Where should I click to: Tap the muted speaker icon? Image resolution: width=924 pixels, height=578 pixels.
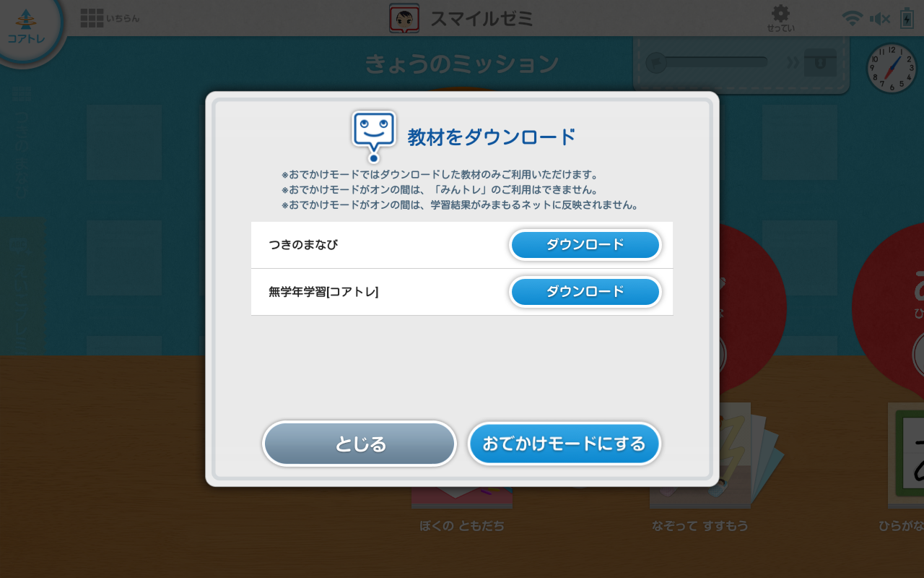click(x=880, y=19)
